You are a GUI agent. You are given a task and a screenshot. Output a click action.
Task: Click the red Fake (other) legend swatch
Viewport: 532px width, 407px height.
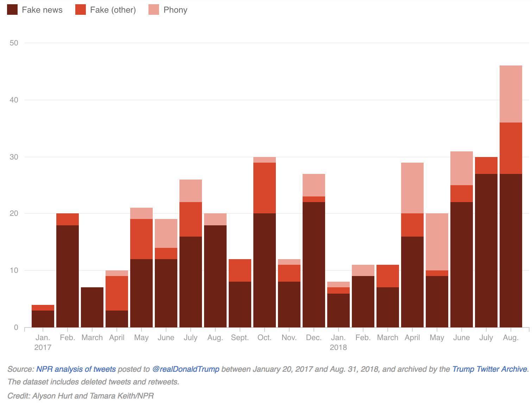point(81,10)
